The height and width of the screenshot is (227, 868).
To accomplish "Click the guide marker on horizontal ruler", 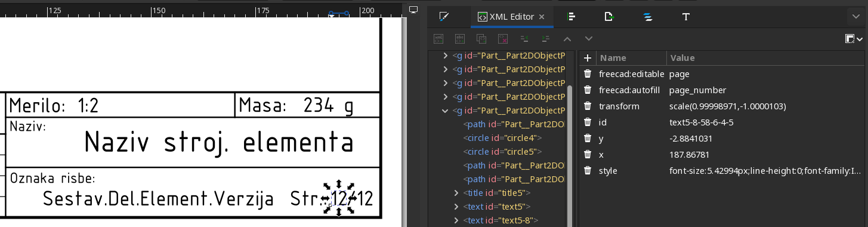I will pyautogui.click(x=339, y=13).
